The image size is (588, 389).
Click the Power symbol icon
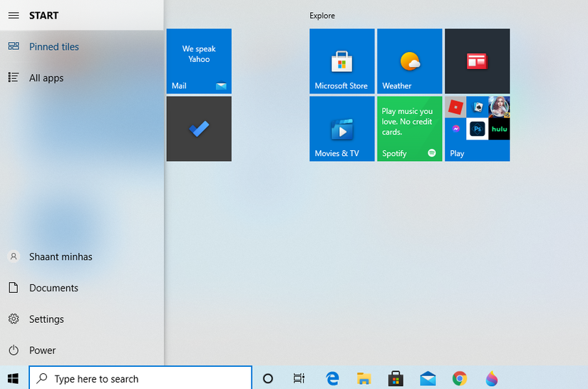(x=14, y=350)
